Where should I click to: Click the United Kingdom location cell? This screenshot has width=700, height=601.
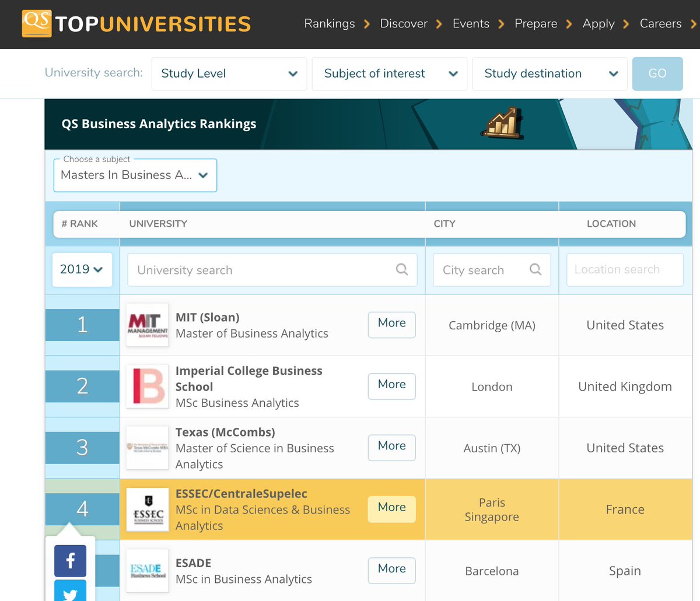[x=625, y=387]
